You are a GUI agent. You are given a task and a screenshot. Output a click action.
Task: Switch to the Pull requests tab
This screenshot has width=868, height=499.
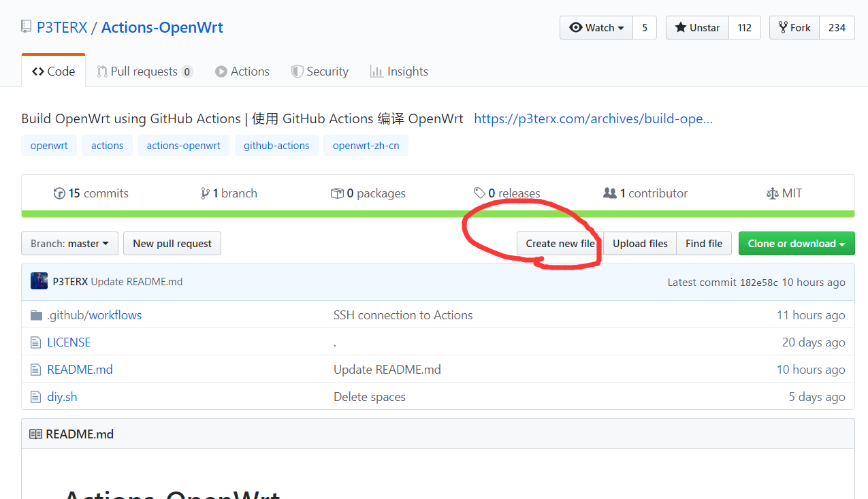[144, 71]
